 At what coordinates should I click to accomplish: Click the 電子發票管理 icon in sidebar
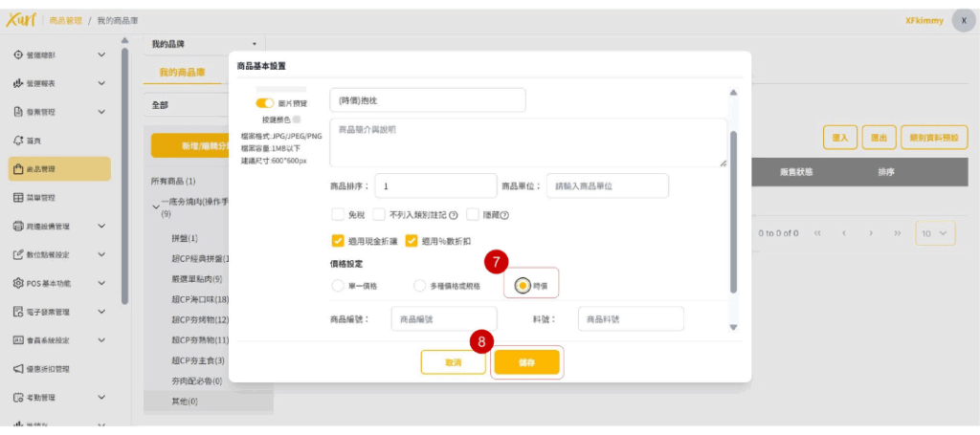pos(18,312)
